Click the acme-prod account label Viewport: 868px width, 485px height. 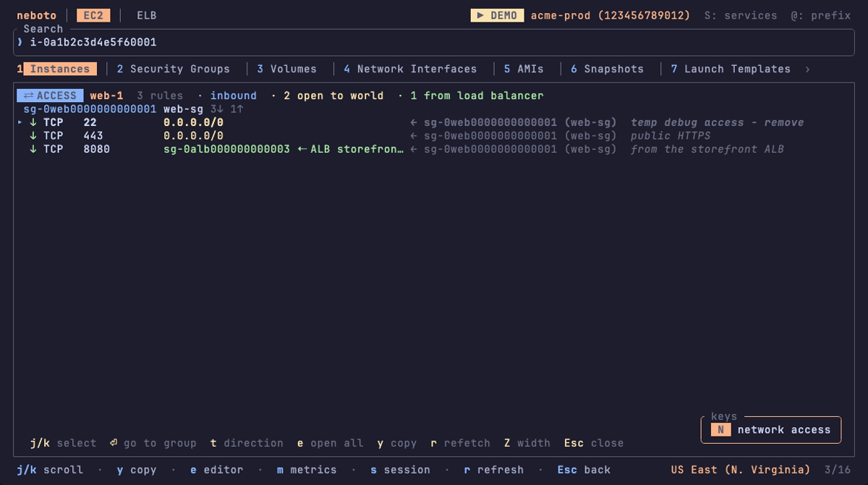[x=610, y=15]
